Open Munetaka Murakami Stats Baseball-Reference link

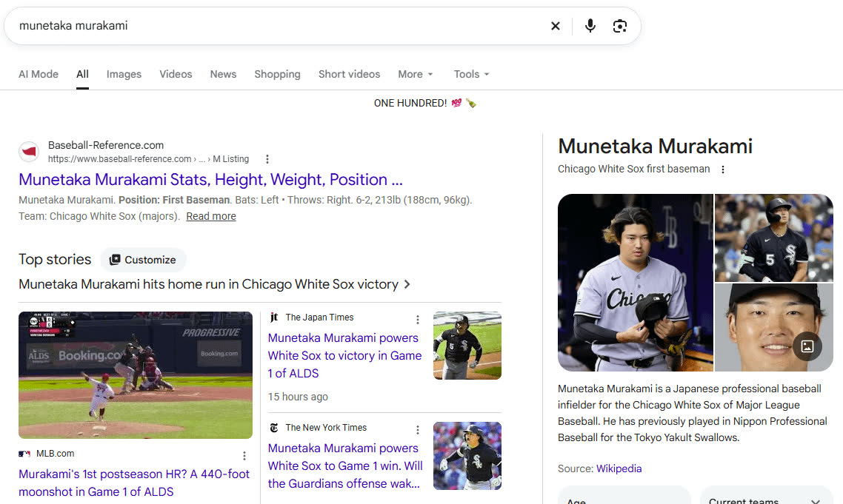pos(210,179)
